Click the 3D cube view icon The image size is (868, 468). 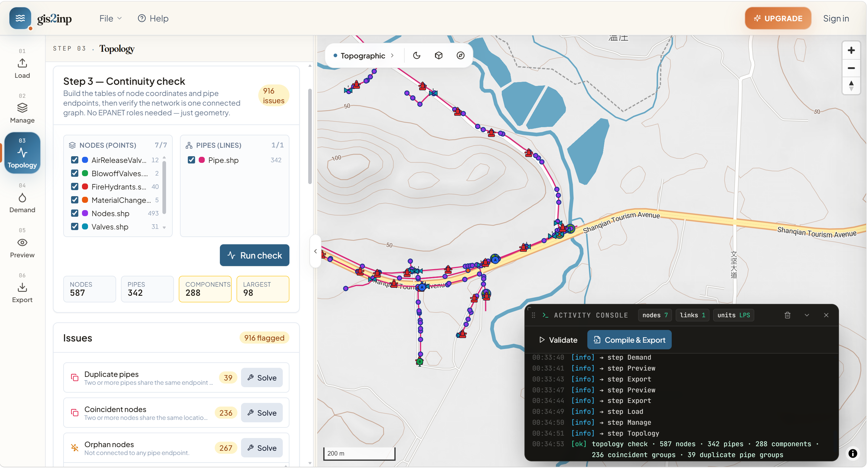(438, 55)
